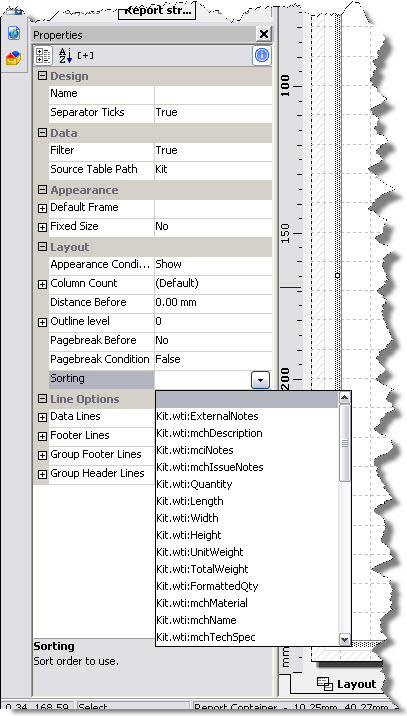
Task: Click Appearance Condition value Show
Action: 213,264
